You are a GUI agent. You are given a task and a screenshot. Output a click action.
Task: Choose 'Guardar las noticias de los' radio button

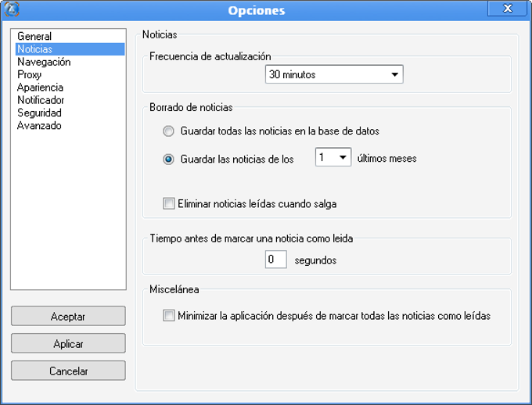168,159
